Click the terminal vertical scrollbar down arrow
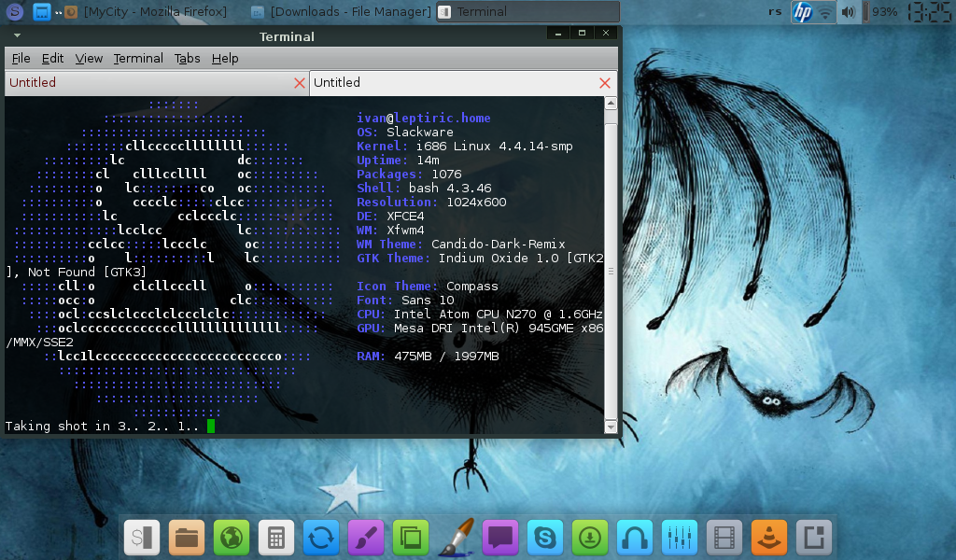This screenshot has height=560, width=956. (x=611, y=427)
